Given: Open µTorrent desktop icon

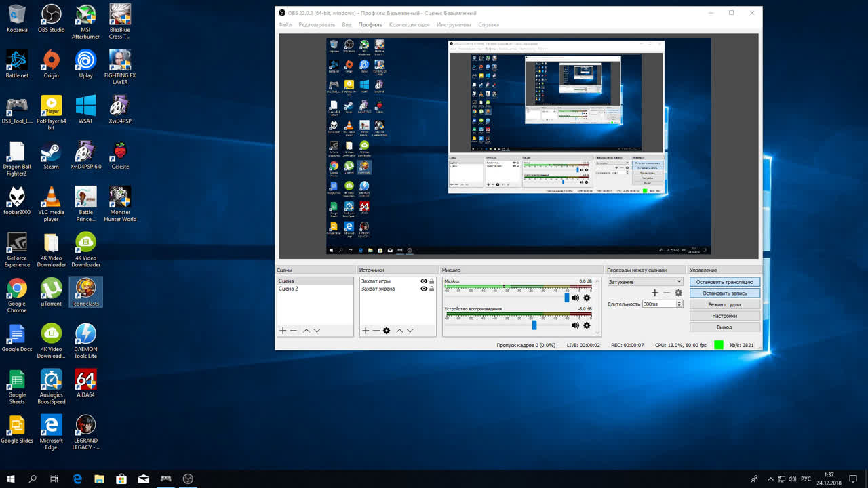Looking at the screenshot, I should [x=52, y=293].
